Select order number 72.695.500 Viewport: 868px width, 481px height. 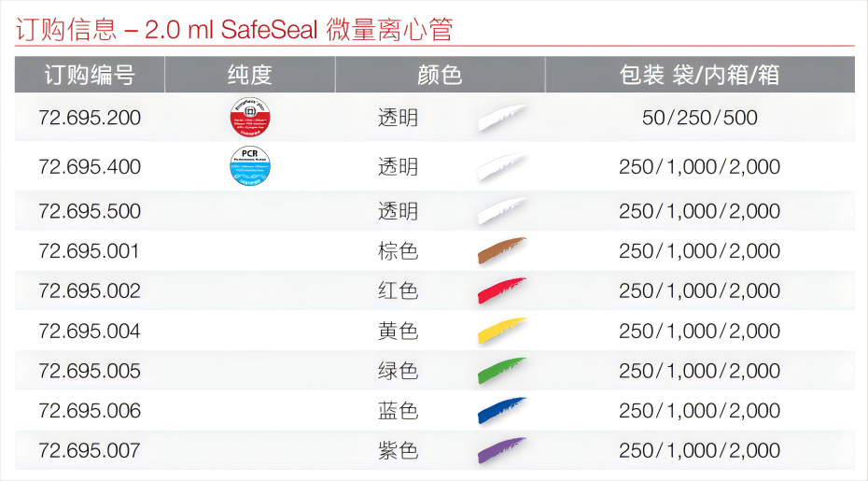tap(90, 211)
